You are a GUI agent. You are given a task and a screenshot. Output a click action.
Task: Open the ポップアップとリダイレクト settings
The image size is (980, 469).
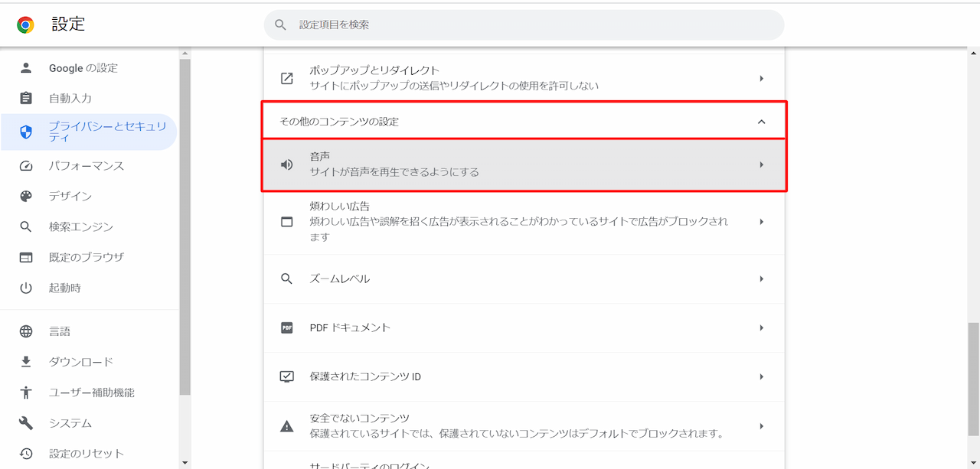[524, 78]
